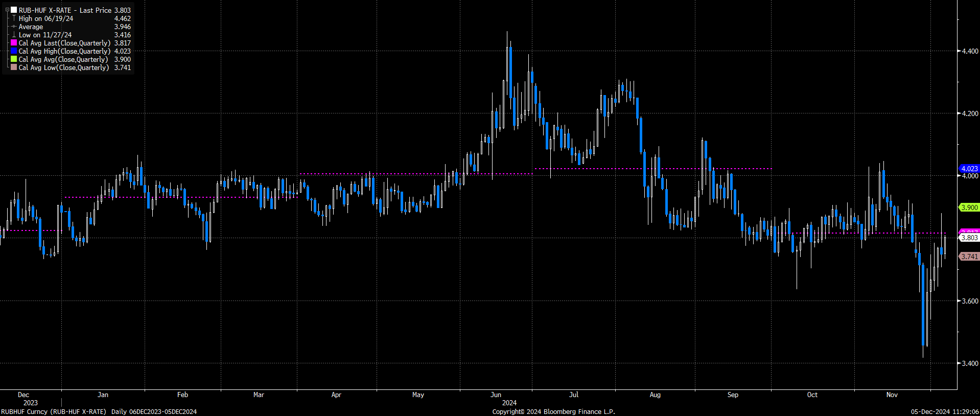Screen dimensions: 980x416
Task: Click the white 3.803 last price axis tag
Action: click(969, 238)
